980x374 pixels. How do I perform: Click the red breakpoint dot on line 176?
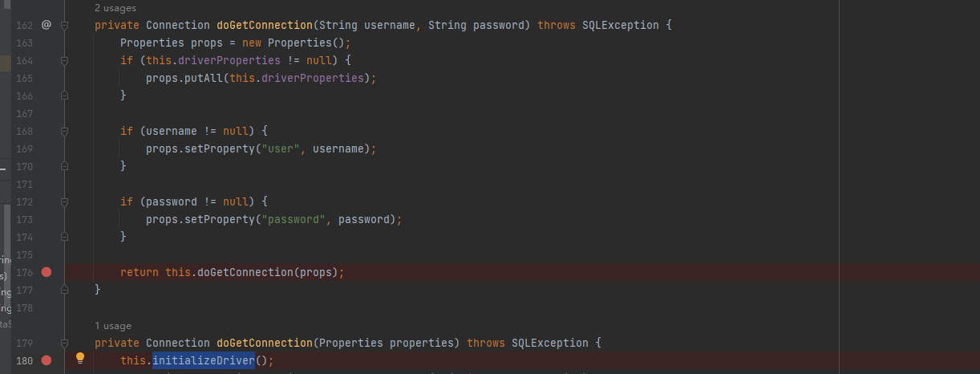coord(47,272)
